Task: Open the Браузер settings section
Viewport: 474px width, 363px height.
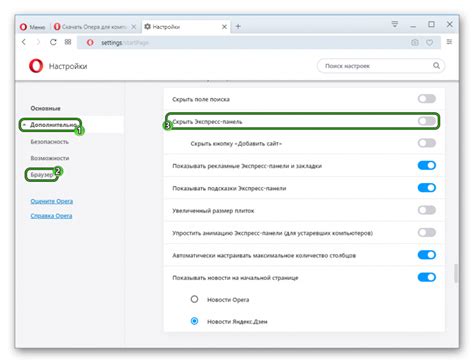Action: click(x=42, y=175)
